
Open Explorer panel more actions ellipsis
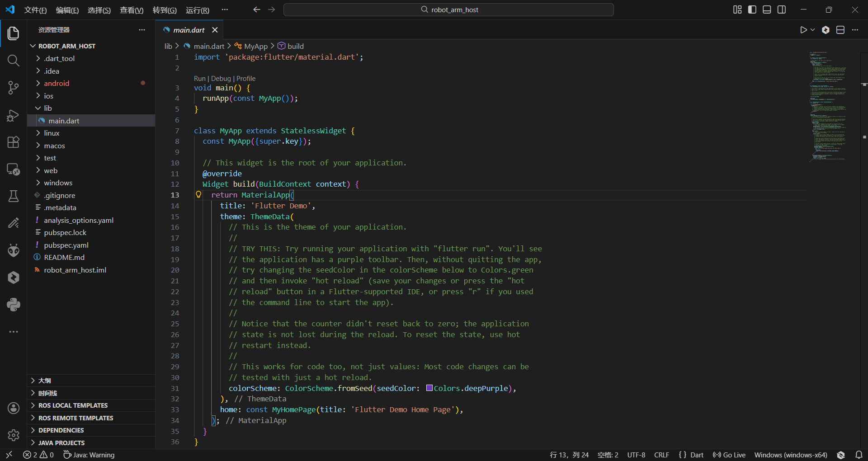[x=142, y=30]
